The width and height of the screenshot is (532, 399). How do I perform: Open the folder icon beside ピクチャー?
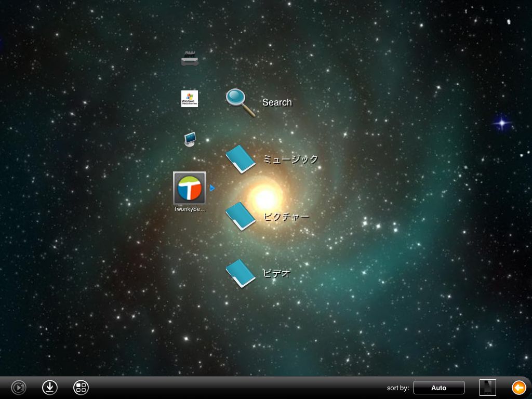click(x=241, y=216)
